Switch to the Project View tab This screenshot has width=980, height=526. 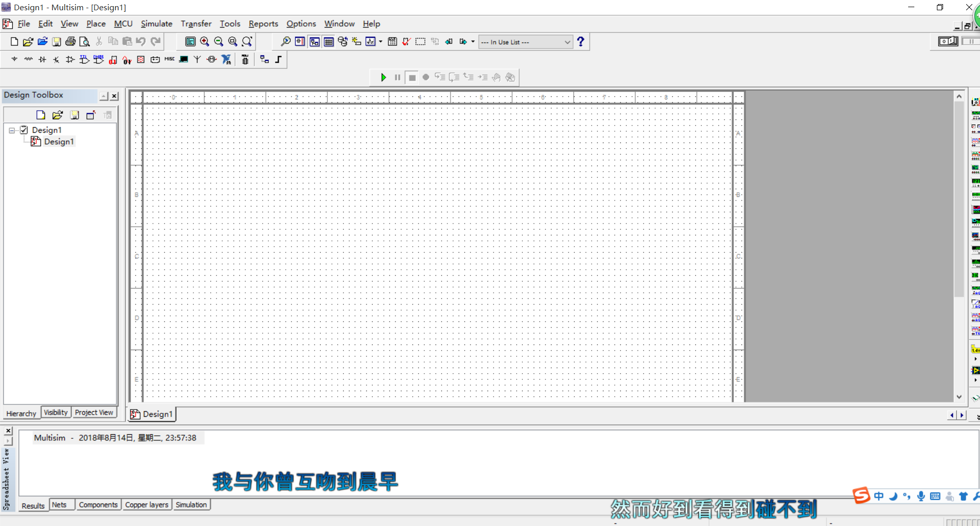94,412
